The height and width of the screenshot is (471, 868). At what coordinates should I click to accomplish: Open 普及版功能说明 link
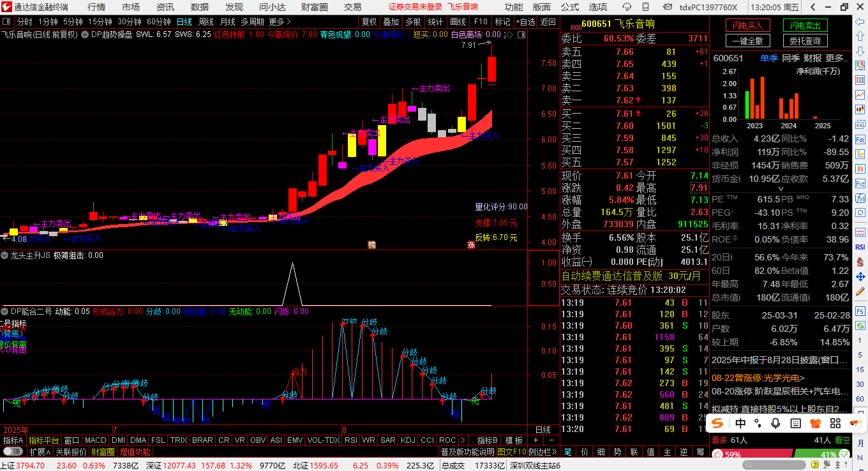click(467, 452)
